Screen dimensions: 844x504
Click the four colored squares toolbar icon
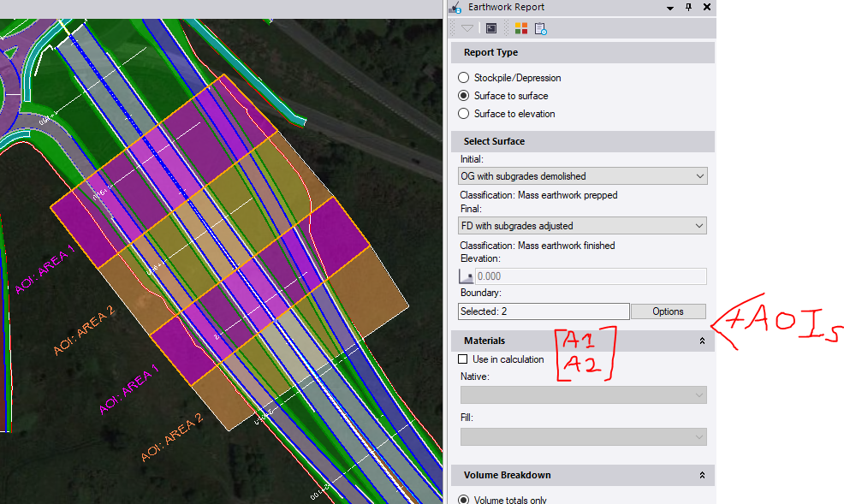point(520,28)
